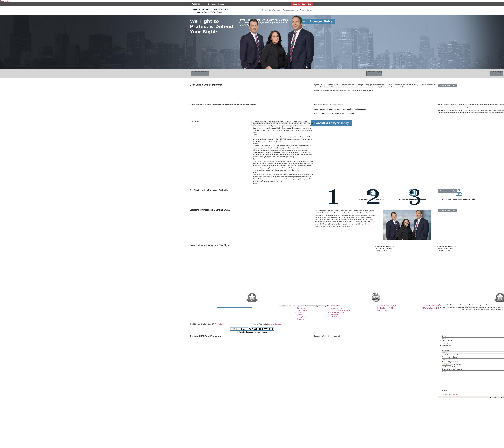Click the large blue Consult A Lawyer Today button
Image resolution: width=504 pixels, height=448 pixels.
click(331, 123)
